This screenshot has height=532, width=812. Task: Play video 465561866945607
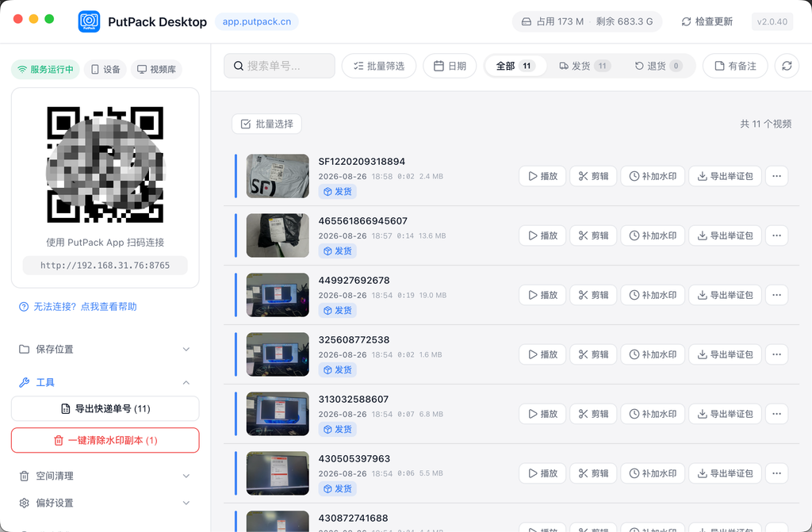(542, 235)
